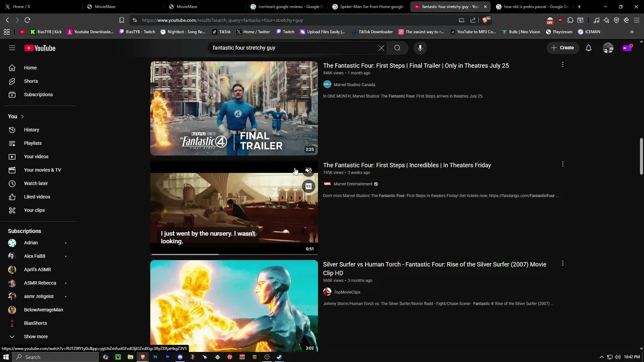Open the TikTok Downloader bookmark

coord(372,32)
